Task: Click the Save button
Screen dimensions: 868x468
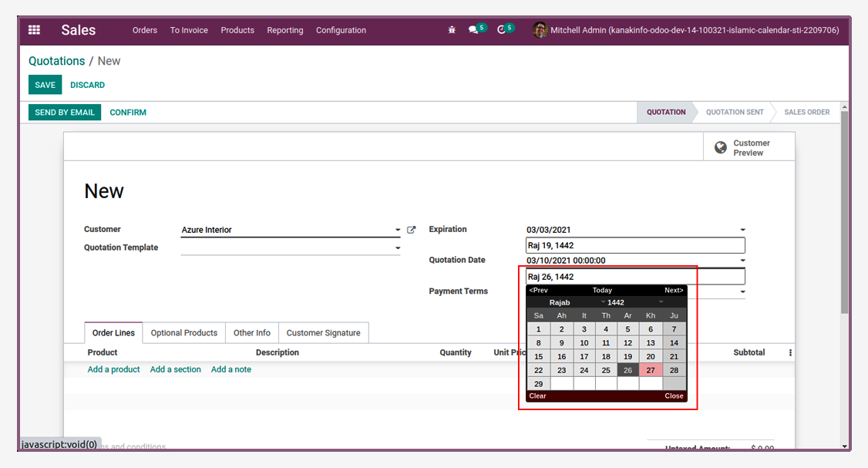Action: pos(45,85)
